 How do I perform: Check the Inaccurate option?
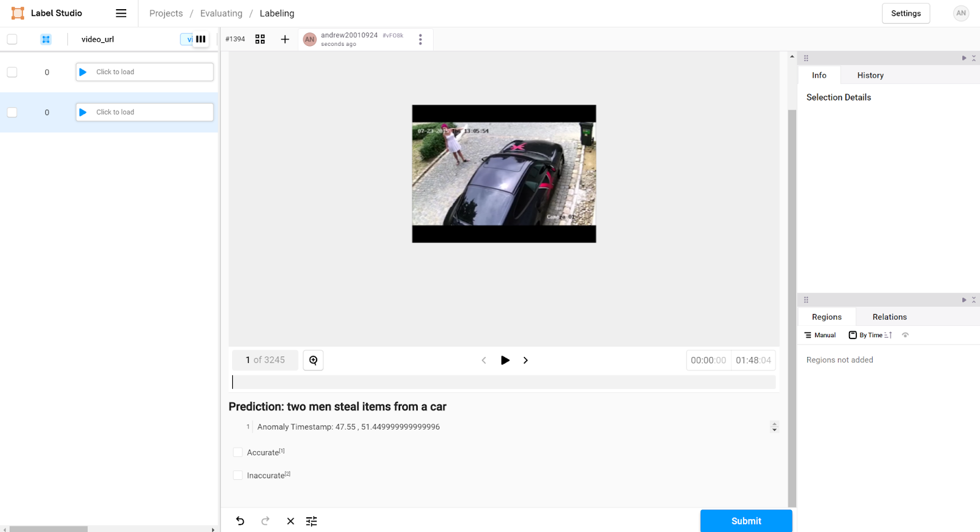coord(238,475)
